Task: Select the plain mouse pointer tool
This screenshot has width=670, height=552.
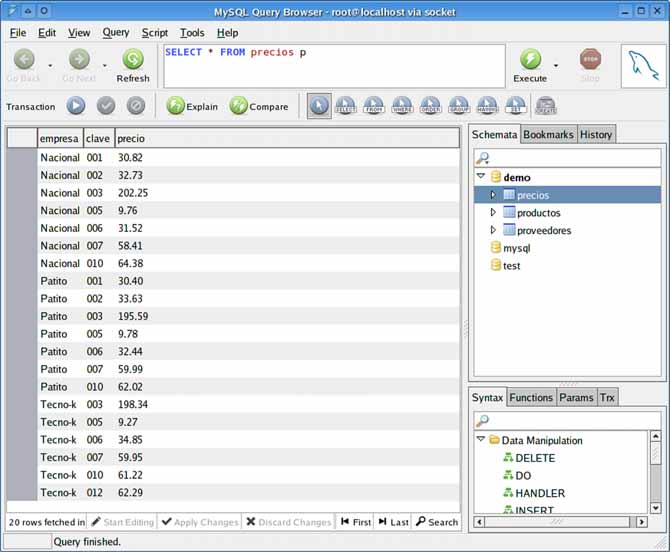Action: (x=319, y=106)
